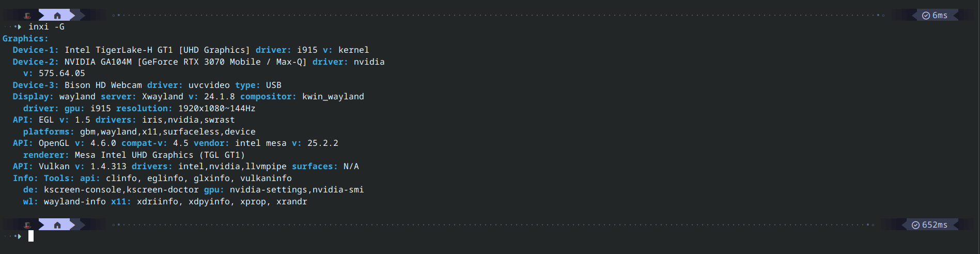Image resolution: width=980 pixels, height=254 pixels.
Task: Click the home icon in the bottom prompt
Action: [57, 225]
